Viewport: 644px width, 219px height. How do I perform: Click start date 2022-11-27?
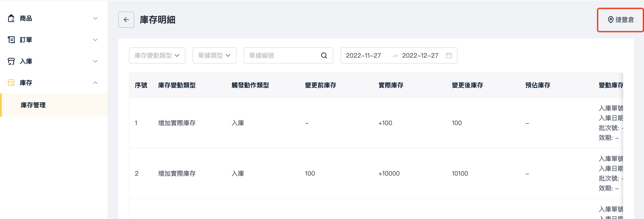[363, 55]
